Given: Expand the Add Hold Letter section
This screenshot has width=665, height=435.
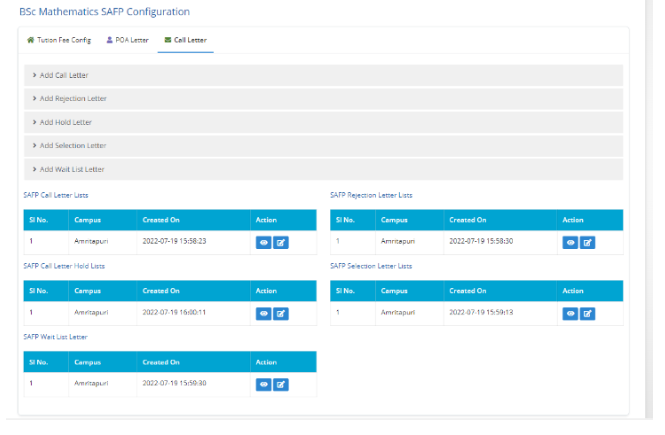Looking at the screenshot, I should (x=65, y=122).
